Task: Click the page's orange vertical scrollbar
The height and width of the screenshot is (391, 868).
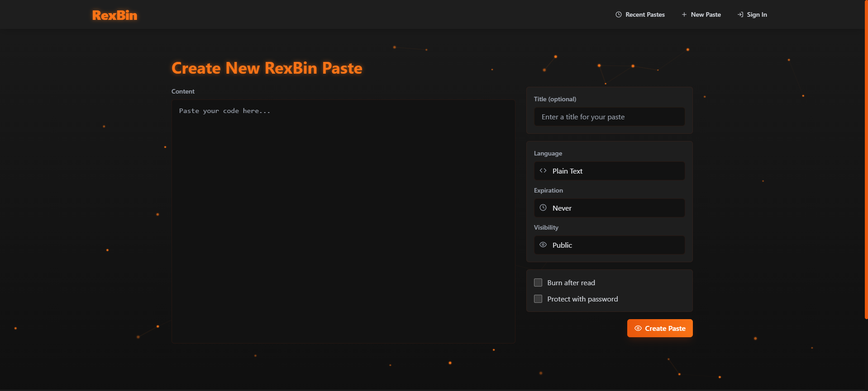Action: (866, 159)
